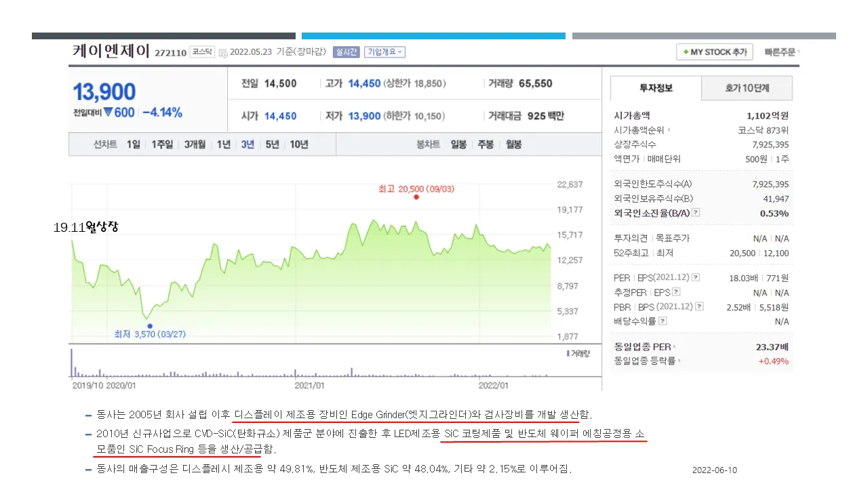Click the + MY STOCK 추가 button
The width and height of the screenshot is (868, 488).
714,52
